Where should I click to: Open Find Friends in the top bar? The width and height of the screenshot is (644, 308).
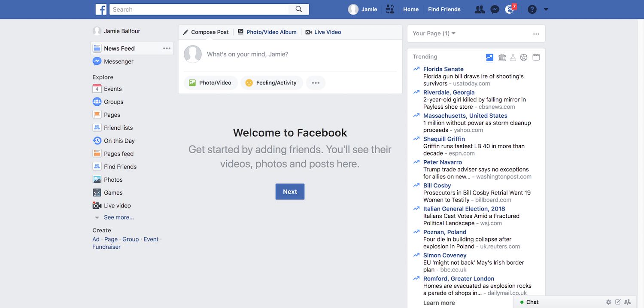[x=444, y=9]
